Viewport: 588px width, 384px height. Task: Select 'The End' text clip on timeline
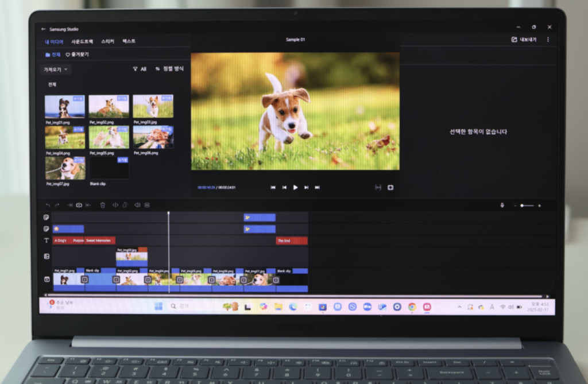point(292,241)
